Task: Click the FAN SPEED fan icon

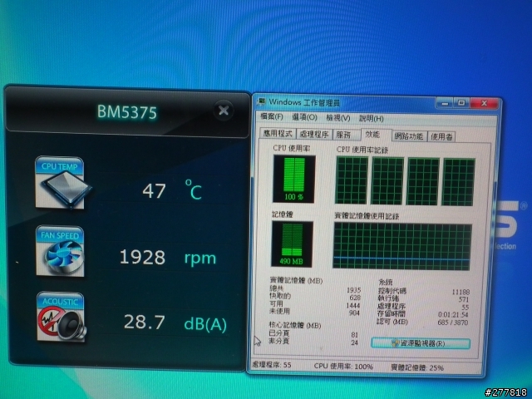Action: coord(60,251)
